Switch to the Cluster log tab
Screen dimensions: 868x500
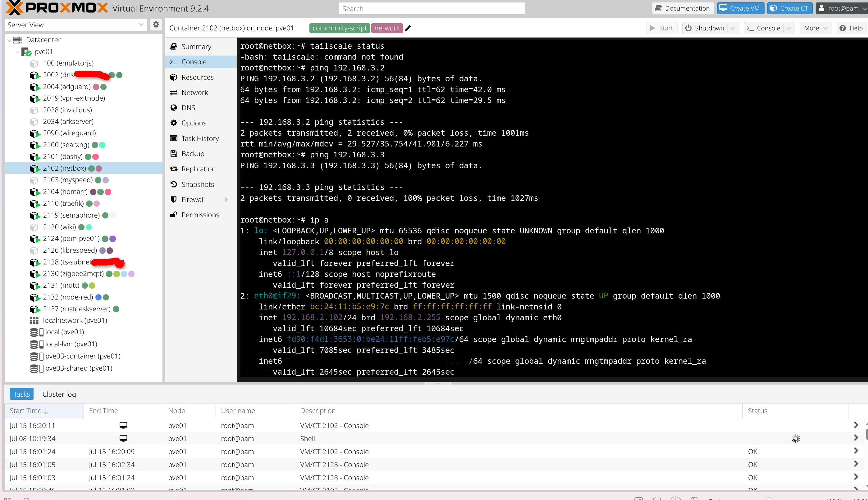tap(59, 394)
